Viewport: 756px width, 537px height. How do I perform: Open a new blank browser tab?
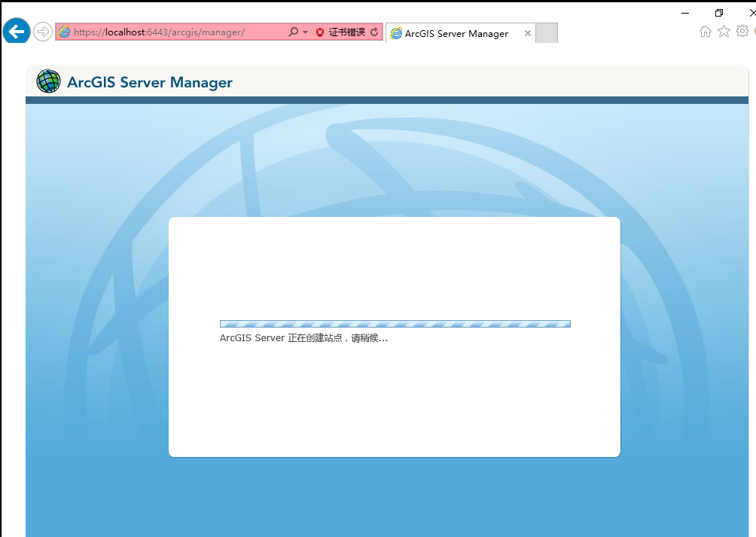point(547,33)
